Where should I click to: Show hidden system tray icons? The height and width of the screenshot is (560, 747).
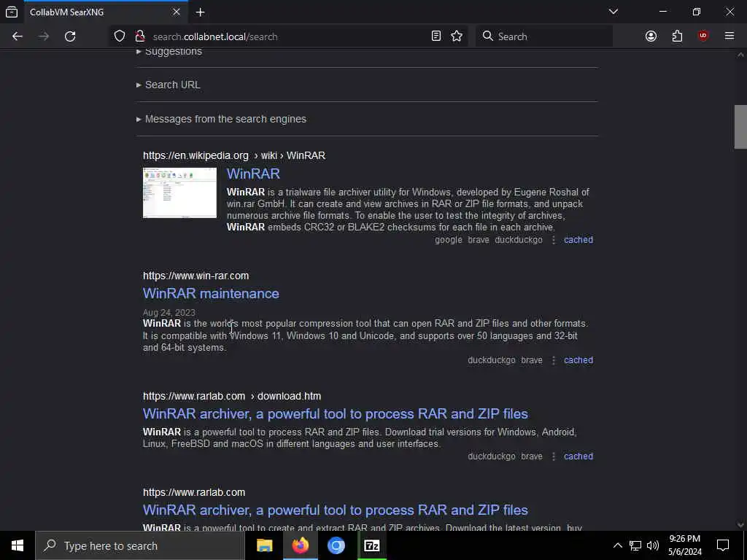(617, 545)
